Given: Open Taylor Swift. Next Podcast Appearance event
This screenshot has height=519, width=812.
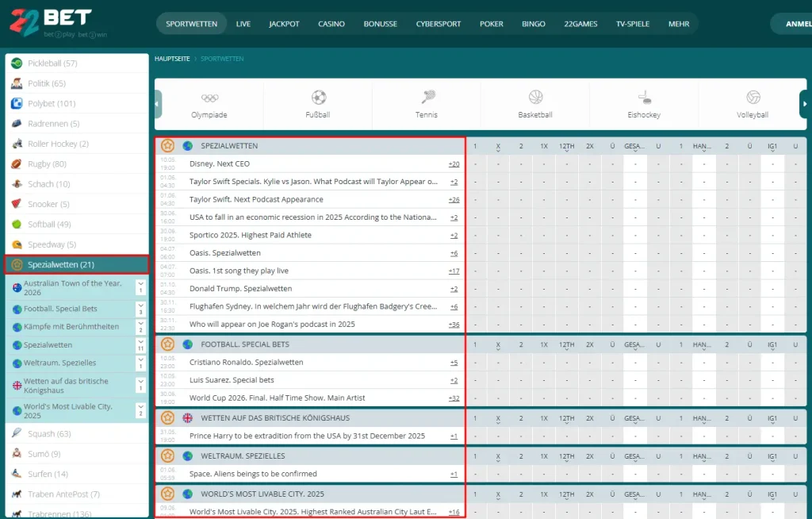Looking at the screenshot, I should point(256,200).
